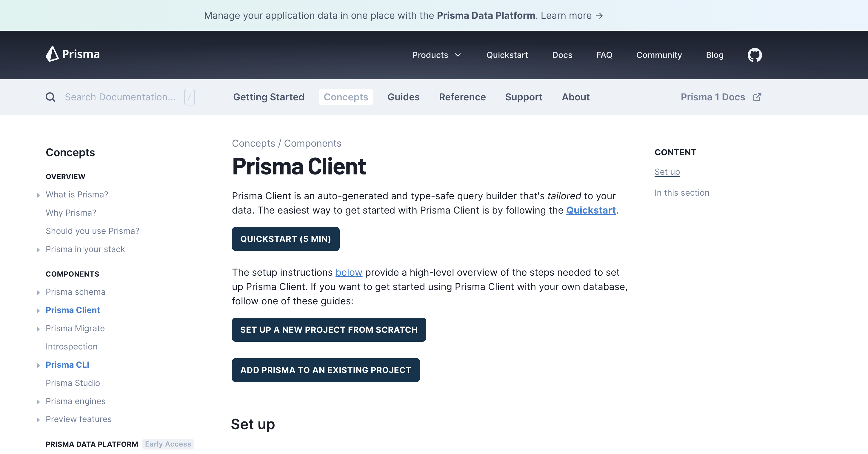Expand the Prisma engines section
Viewport: 868px width, 454px height.
coord(38,401)
